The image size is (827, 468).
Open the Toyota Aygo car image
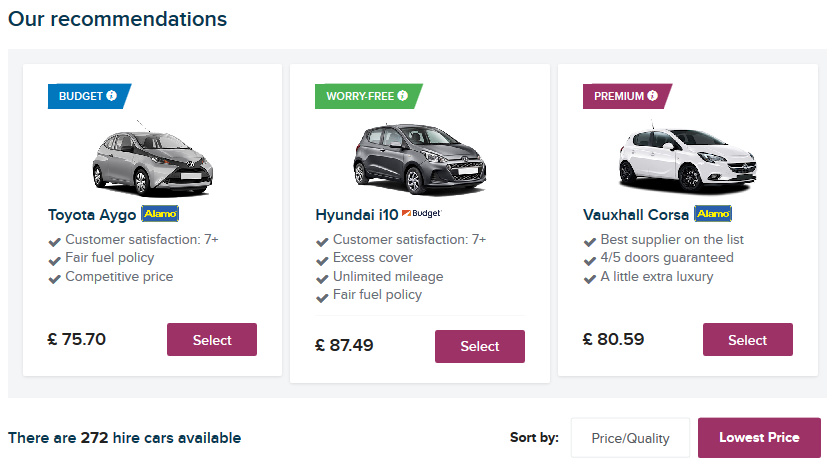click(152, 159)
